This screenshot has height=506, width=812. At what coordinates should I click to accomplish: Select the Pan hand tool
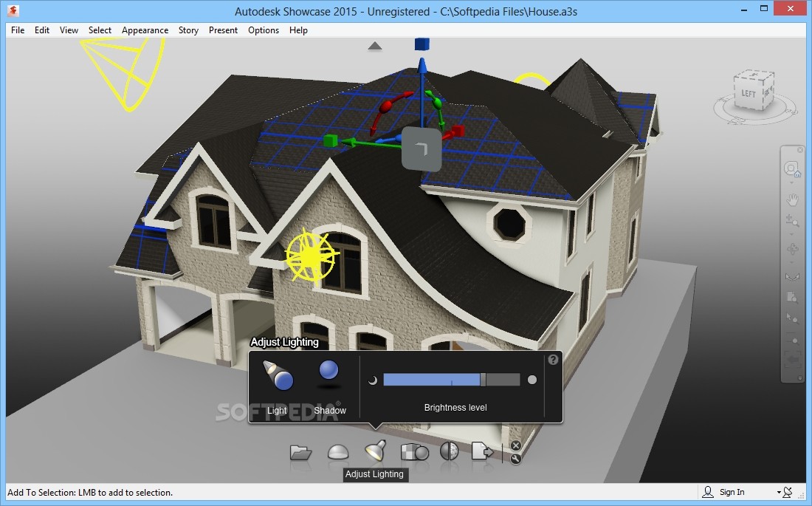click(792, 199)
